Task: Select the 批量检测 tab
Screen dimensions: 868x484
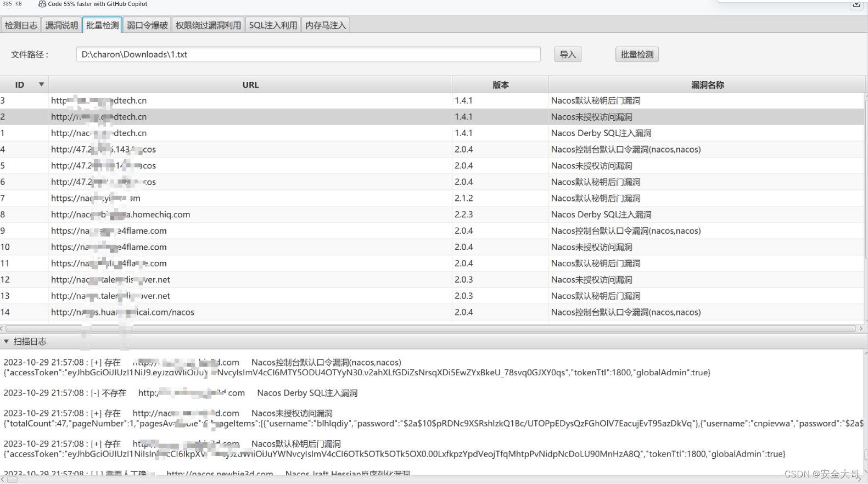Action: 102,25
